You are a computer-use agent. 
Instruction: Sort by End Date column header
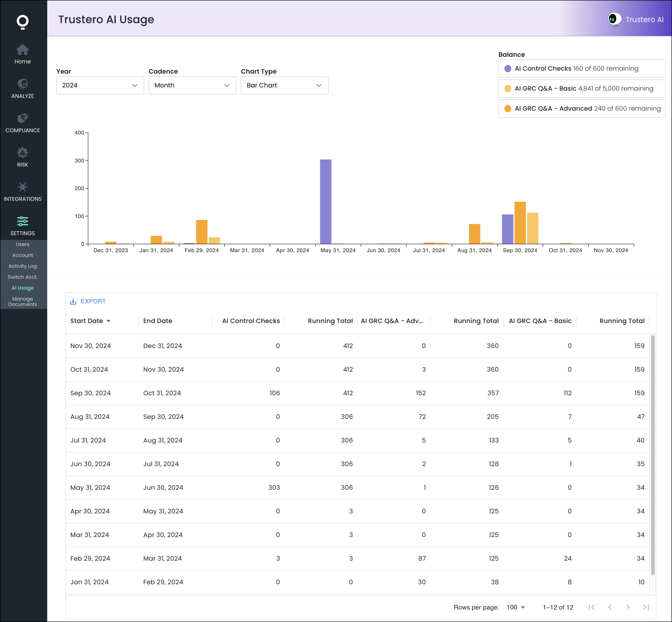pos(158,321)
